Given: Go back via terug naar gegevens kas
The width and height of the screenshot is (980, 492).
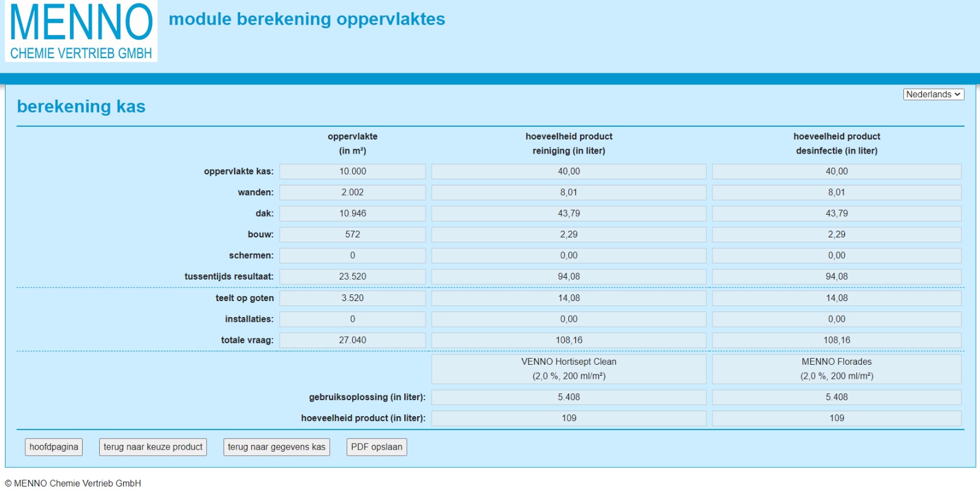Looking at the screenshot, I should (276, 447).
